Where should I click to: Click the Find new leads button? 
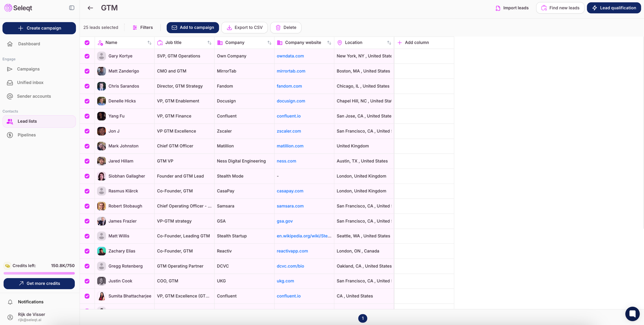click(x=560, y=8)
